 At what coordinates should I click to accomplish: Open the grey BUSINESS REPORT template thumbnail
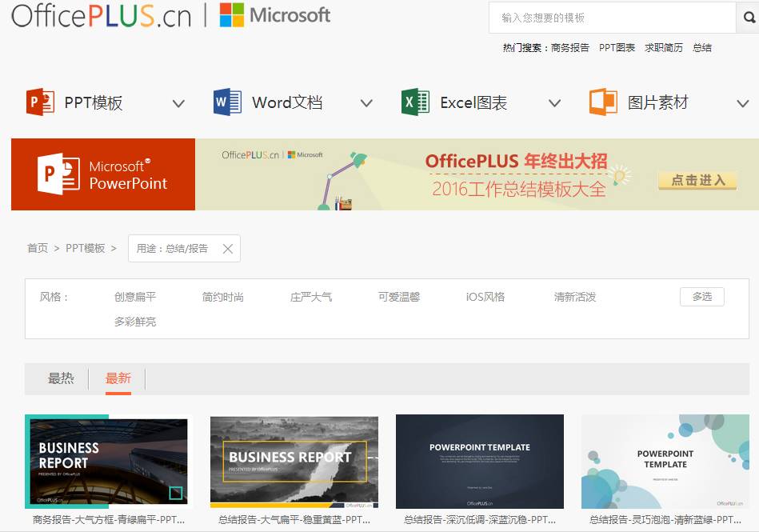(294, 462)
